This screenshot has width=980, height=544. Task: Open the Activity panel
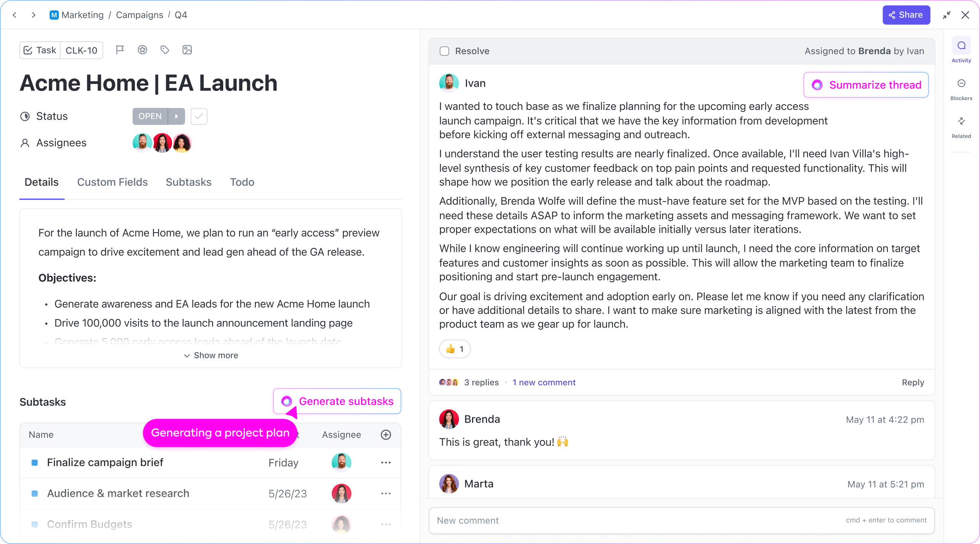(961, 50)
